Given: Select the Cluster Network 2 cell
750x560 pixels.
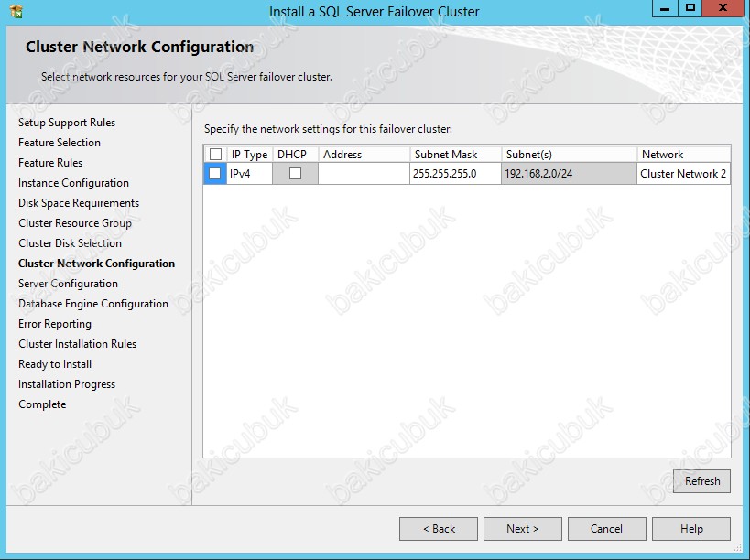Looking at the screenshot, I should [683, 173].
